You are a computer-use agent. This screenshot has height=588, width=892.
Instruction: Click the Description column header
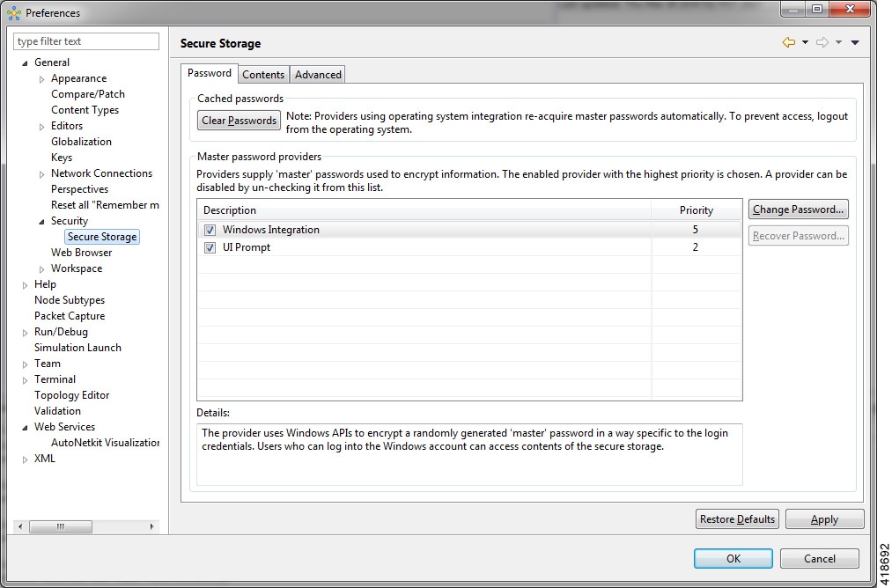[424, 210]
